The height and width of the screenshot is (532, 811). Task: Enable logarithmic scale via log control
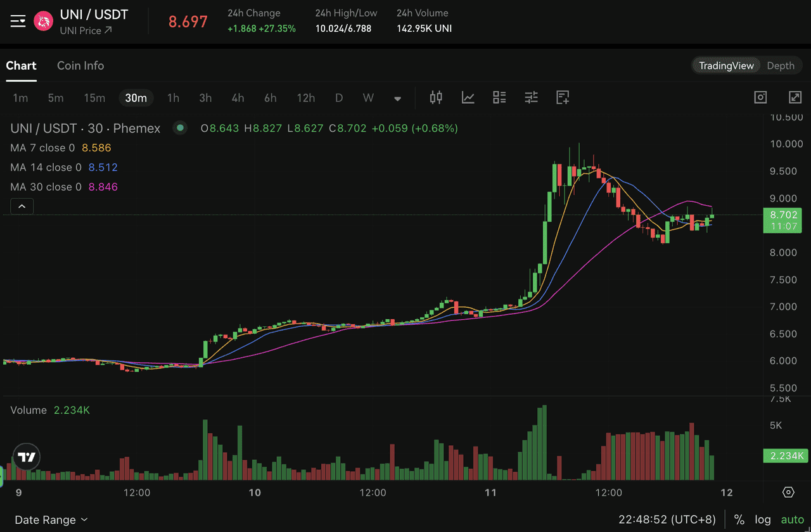click(x=763, y=519)
